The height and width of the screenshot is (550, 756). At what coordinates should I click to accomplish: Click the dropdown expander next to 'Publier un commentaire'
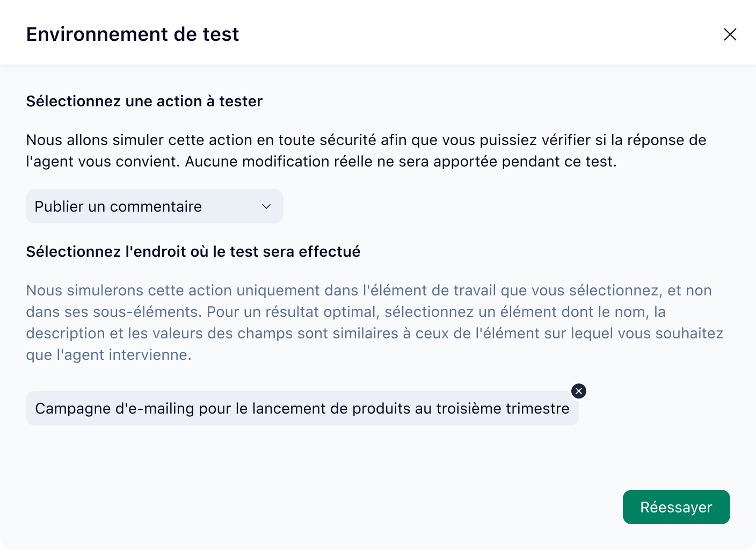pos(266,206)
